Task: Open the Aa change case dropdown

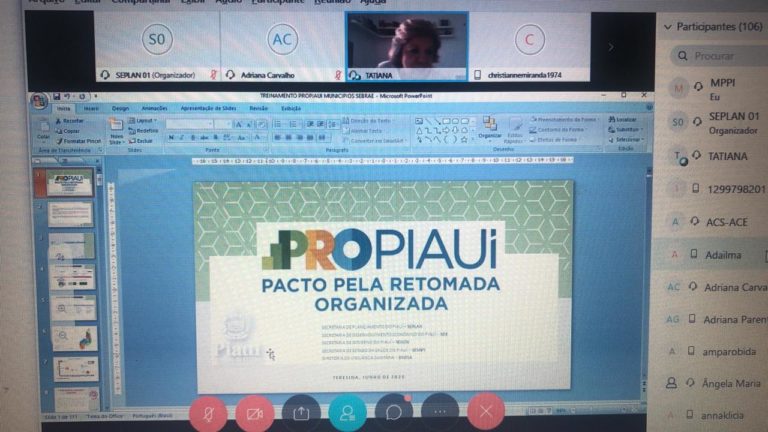Action: pos(242,138)
